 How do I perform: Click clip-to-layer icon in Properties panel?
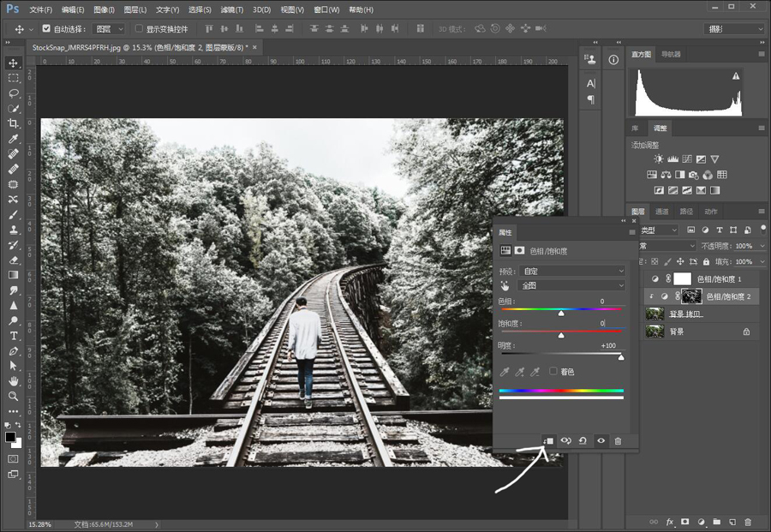[x=548, y=441]
